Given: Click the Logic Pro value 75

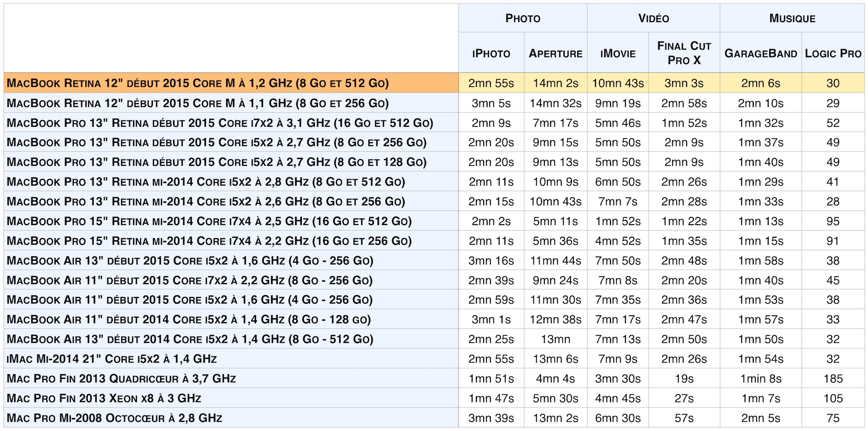Looking at the screenshot, I should tap(833, 418).
